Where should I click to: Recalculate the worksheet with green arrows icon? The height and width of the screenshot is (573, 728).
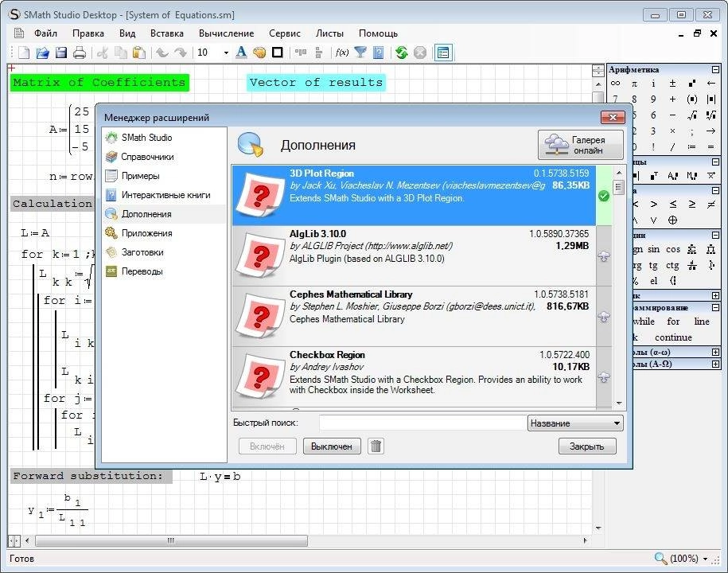pos(402,53)
